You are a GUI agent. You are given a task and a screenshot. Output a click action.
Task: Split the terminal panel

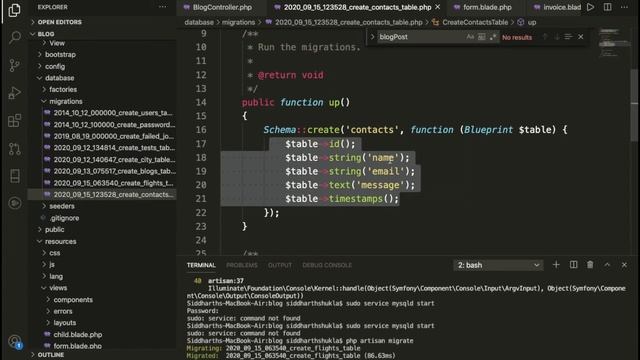[x=573, y=265]
